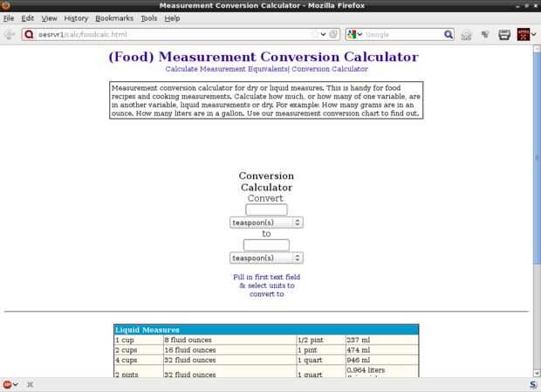Click the Conversion Calculator link
The image size is (541, 392).
330,69
